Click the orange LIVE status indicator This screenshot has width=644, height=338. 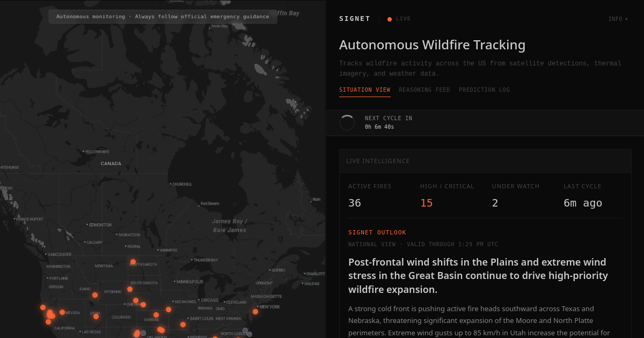(x=390, y=19)
